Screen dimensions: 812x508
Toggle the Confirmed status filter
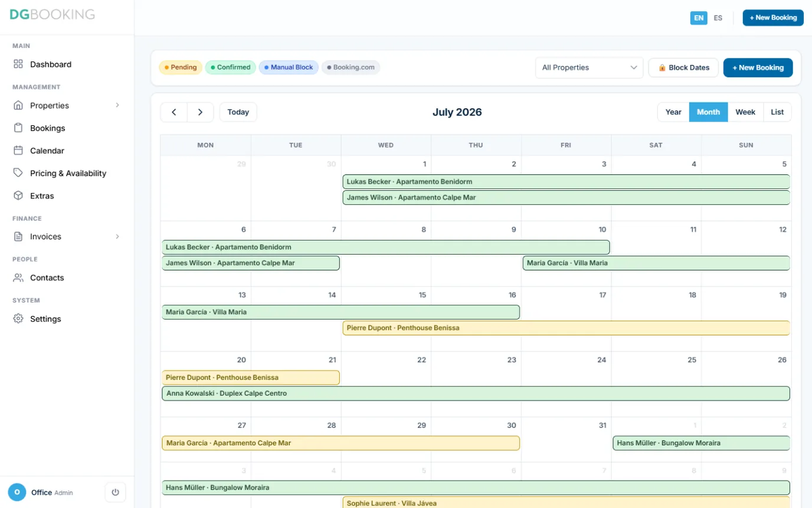click(231, 67)
